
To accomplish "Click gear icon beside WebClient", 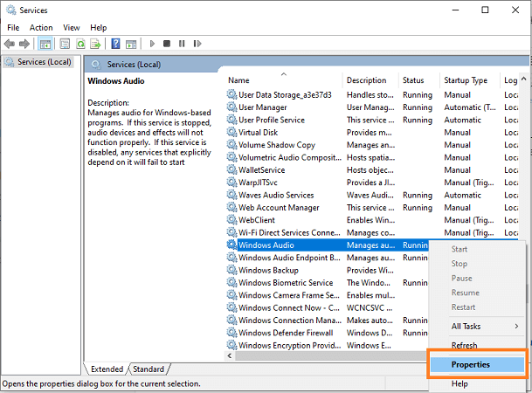I will point(231,220).
